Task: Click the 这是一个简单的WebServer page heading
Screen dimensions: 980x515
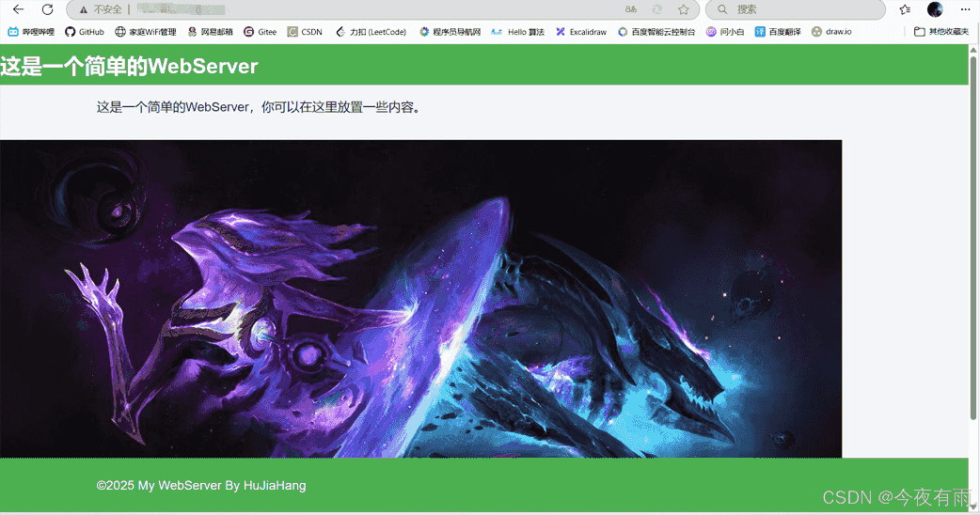Action: [129, 66]
